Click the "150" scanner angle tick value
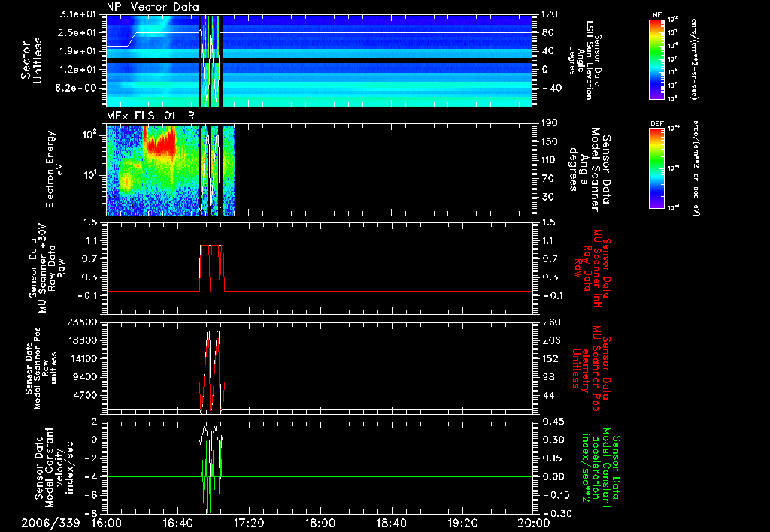The width and height of the screenshot is (770, 532). tap(550, 141)
